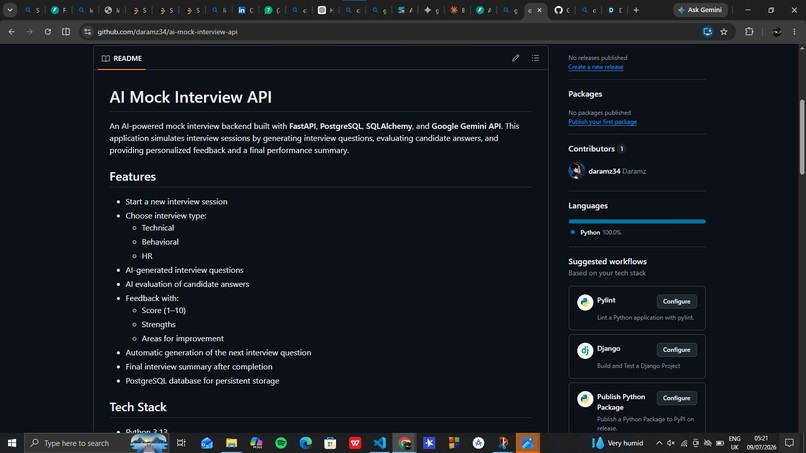The width and height of the screenshot is (806, 453).
Task: Open WPS Office from the taskbar
Action: (355, 443)
